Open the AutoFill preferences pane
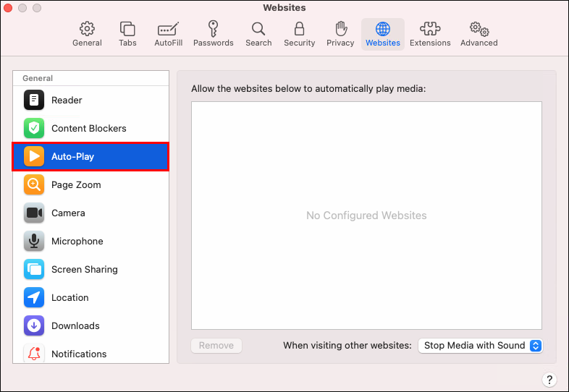The image size is (569, 392). (169, 34)
